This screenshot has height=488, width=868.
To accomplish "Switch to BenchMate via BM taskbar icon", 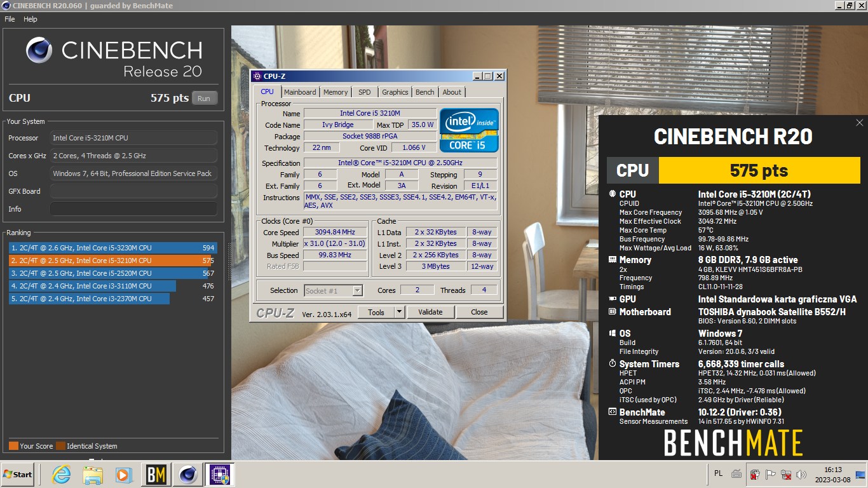I will coord(156,474).
